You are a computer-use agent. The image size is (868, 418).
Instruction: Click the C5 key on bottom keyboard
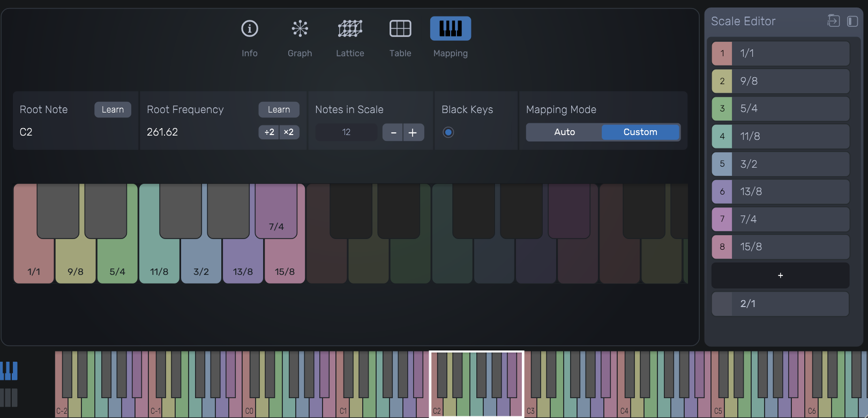click(718, 407)
